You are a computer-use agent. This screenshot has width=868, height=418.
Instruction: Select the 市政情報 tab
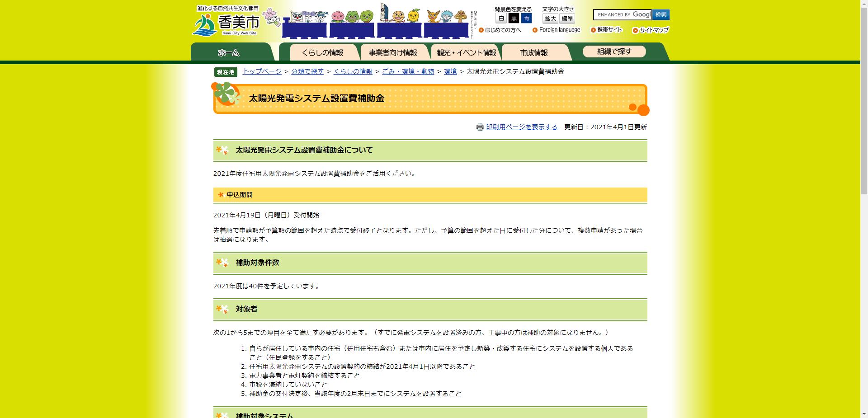(534, 52)
